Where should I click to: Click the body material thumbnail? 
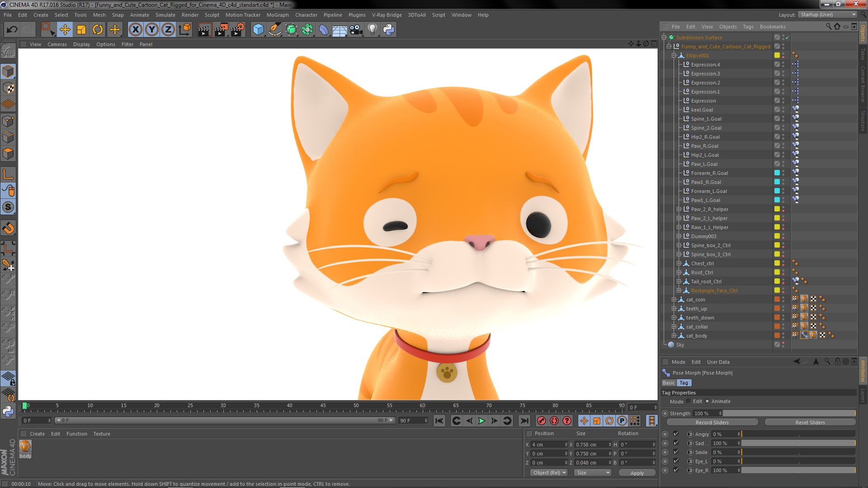pos(25,446)
